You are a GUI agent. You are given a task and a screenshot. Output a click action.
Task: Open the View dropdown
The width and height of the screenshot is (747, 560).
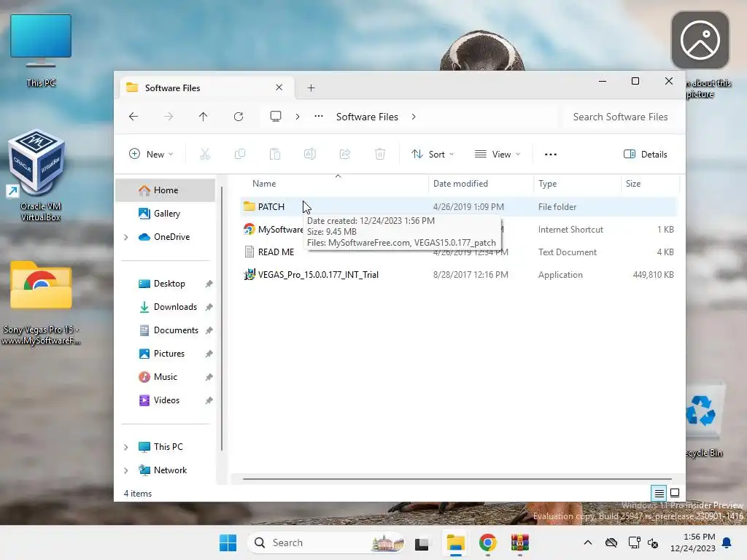[x=498, y=155]
